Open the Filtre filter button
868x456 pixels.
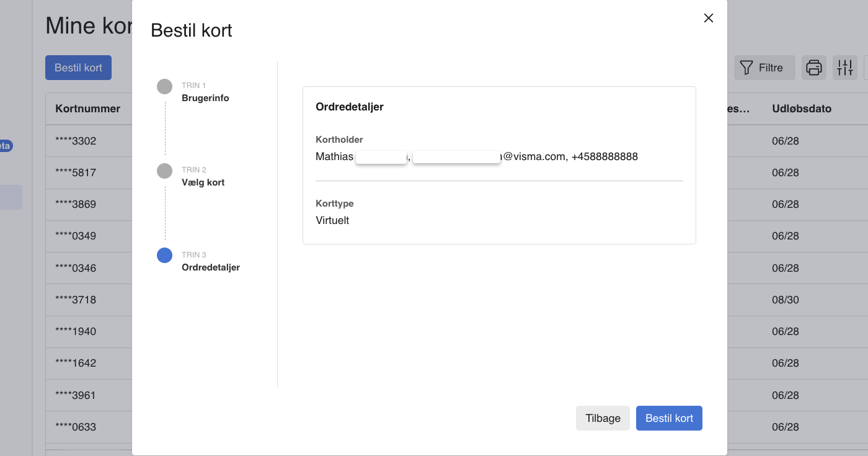coord(764,68)
